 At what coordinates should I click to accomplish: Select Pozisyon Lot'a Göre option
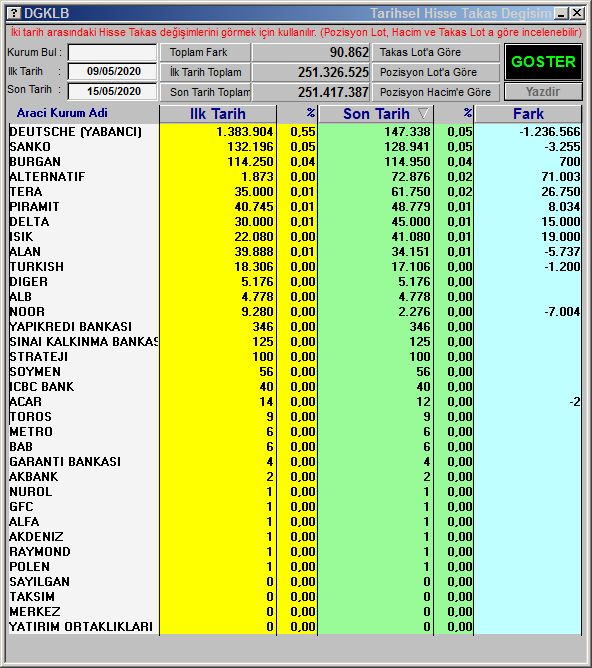pyautogui.click(x=436, y=72)
